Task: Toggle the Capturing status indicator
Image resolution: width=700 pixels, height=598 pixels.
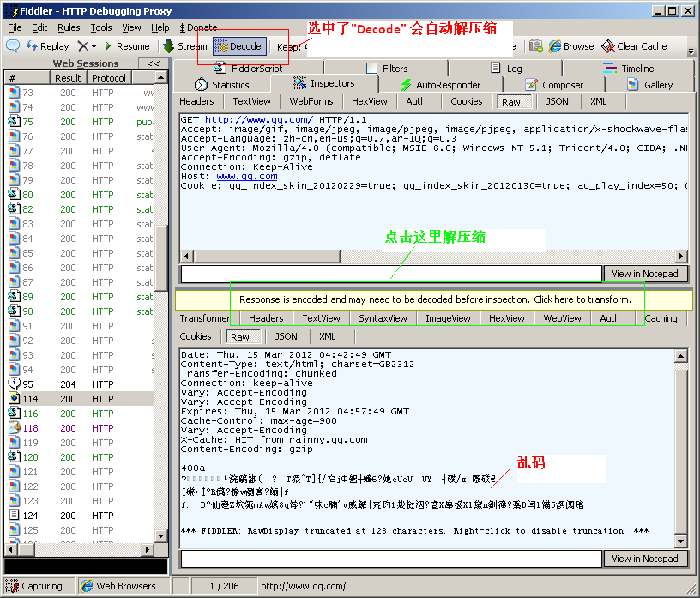Action: pos(34,586)
